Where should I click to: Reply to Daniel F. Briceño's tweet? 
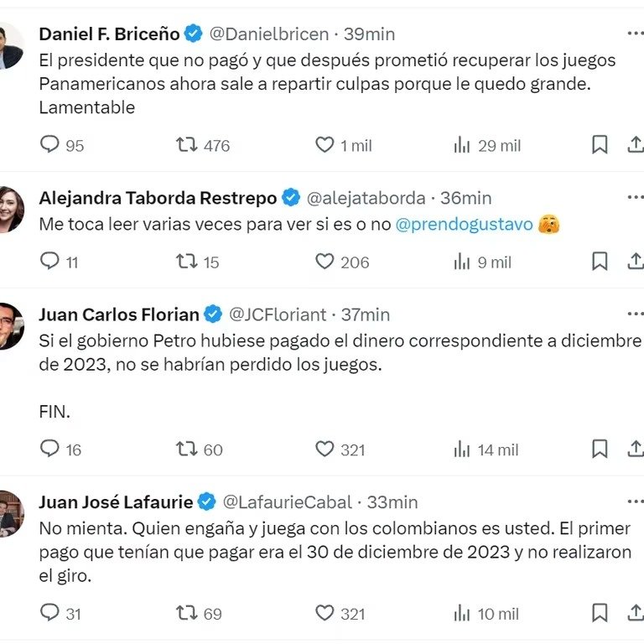coord(50,145)
